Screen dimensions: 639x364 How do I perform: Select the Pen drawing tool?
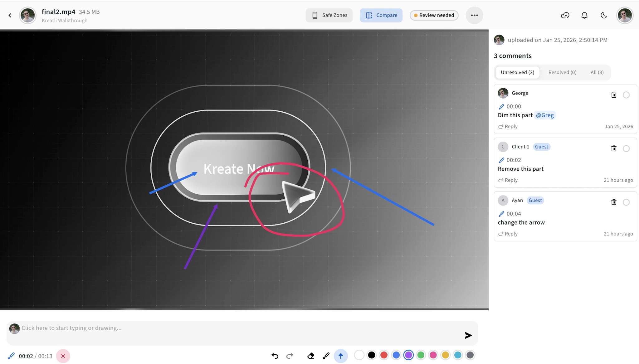[326, 356]
